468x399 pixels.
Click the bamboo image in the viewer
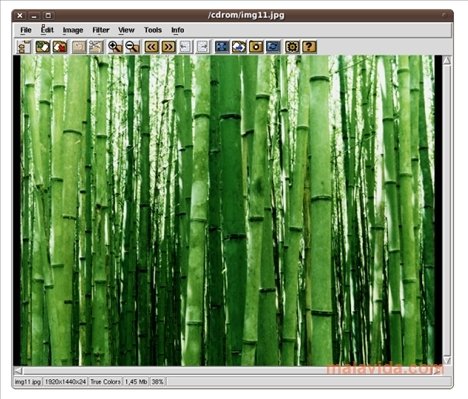tap(228, 210)
